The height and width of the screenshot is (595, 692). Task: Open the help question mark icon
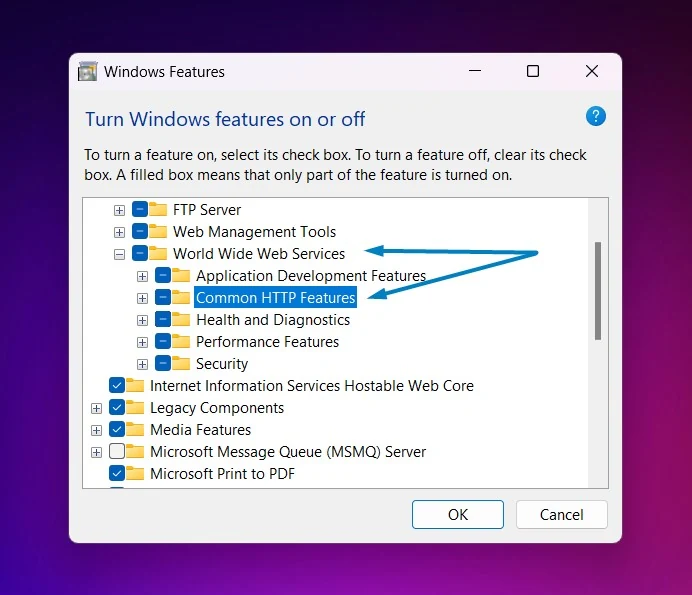(x=595, y=117)
